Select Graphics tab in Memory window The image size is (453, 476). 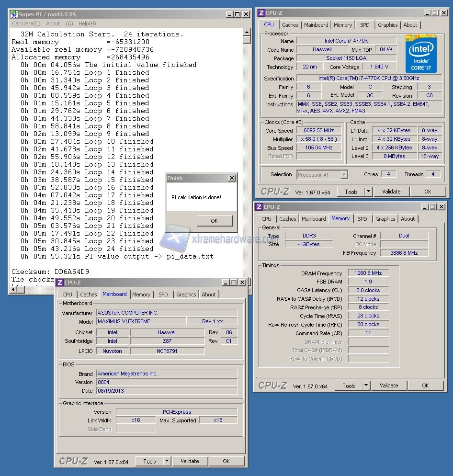click(385, 219)
